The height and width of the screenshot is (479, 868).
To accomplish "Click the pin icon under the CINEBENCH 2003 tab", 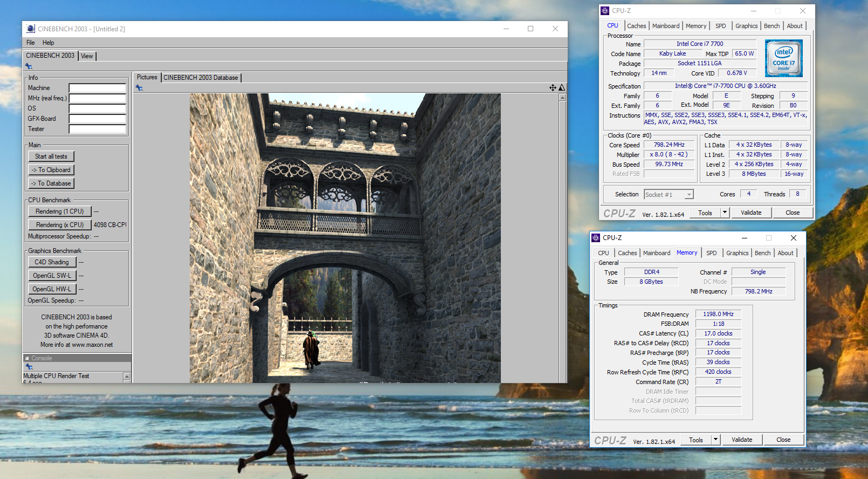I will [x=29, y=66].
